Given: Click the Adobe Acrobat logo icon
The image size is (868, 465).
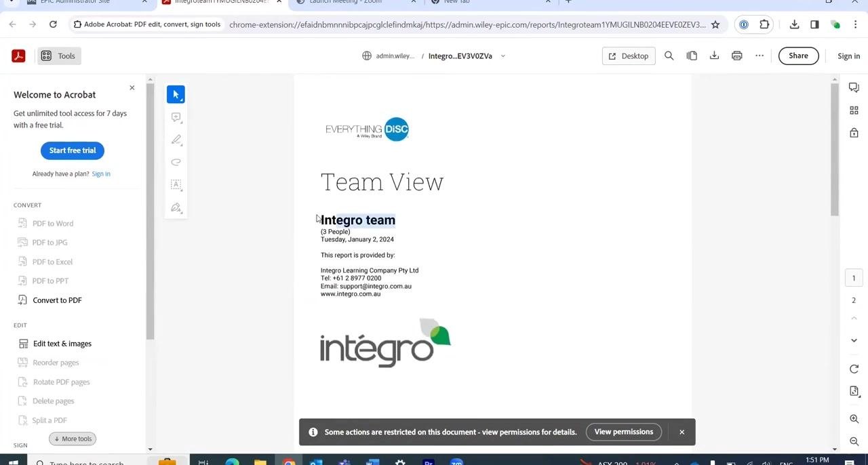Looking at the screenshot, I should 18,56.
